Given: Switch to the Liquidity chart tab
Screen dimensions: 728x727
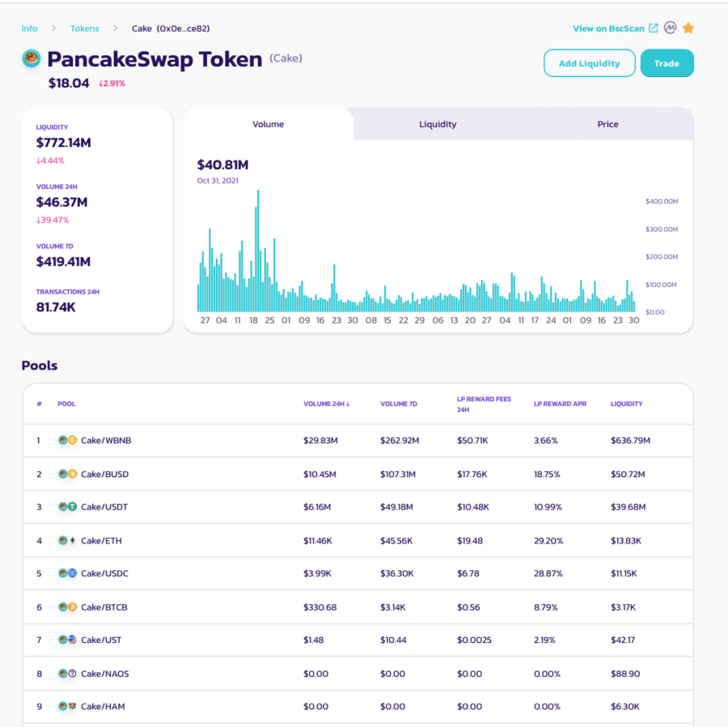Looking at the screenshot, I should [x=438, y=125].
